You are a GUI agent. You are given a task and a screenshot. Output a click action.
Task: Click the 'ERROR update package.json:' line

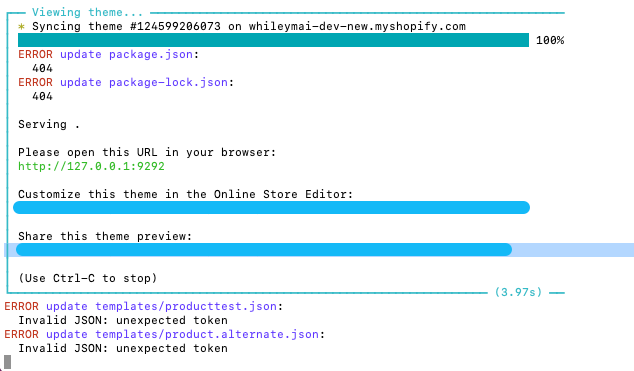click(109, 54)
